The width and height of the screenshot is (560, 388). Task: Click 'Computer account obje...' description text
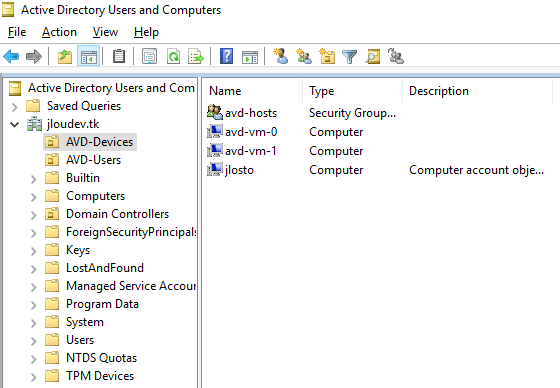476,170
